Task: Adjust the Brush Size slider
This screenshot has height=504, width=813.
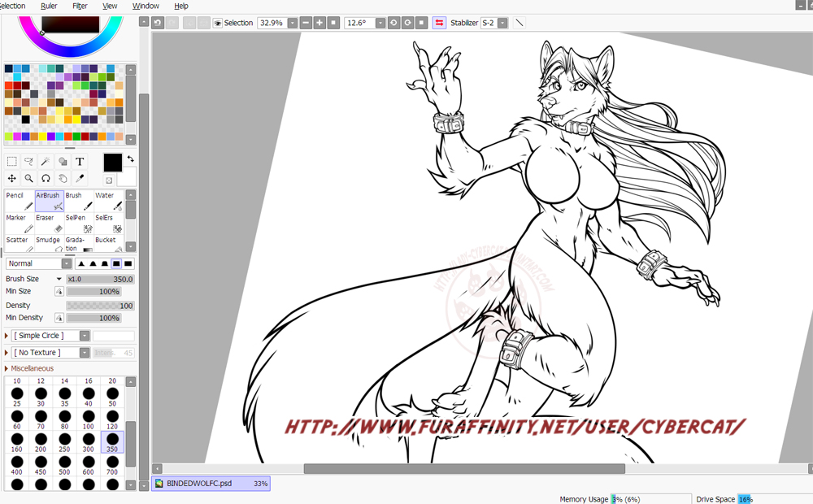Action: tap(101, 279)
